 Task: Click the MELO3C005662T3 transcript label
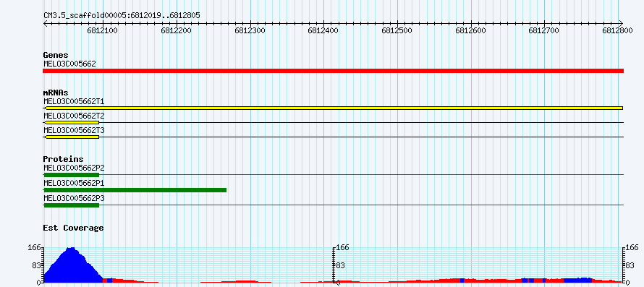point(74,130)
